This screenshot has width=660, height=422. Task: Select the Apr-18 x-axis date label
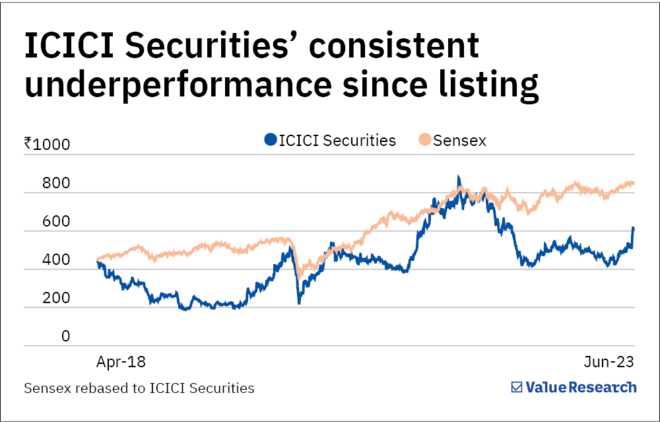[118, 358]
